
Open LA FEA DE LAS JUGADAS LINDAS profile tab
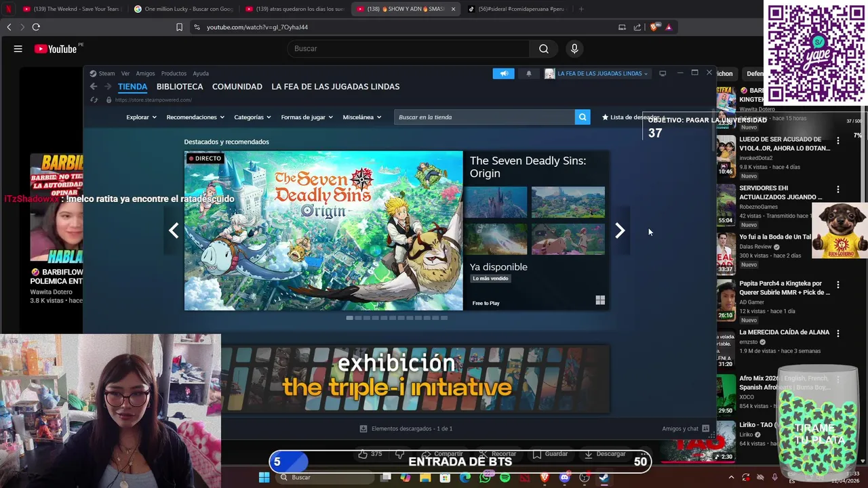coord(336,87)
